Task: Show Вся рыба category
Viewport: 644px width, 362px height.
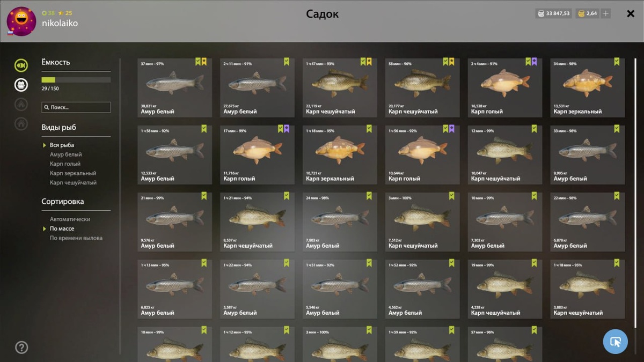Action: [x=62, y=145]
